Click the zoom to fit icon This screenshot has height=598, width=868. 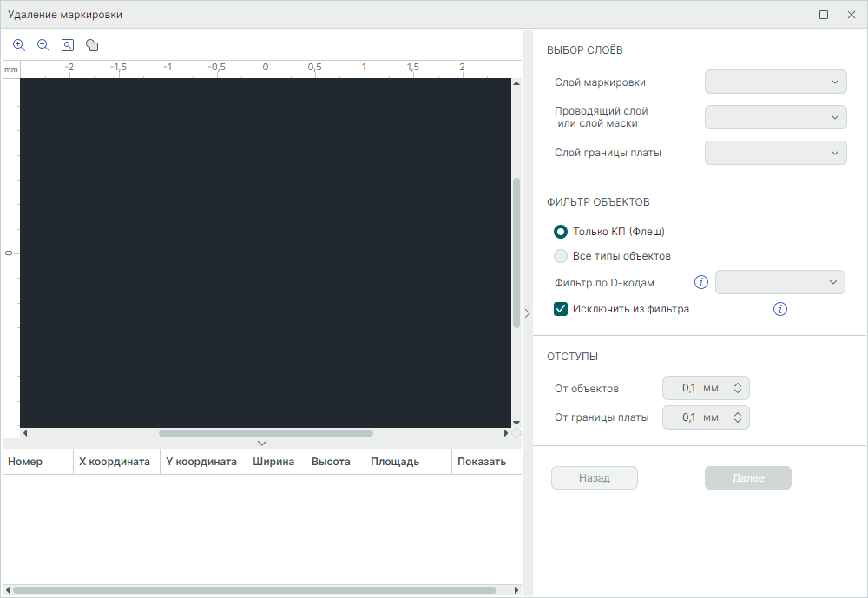tap(68, 45)
